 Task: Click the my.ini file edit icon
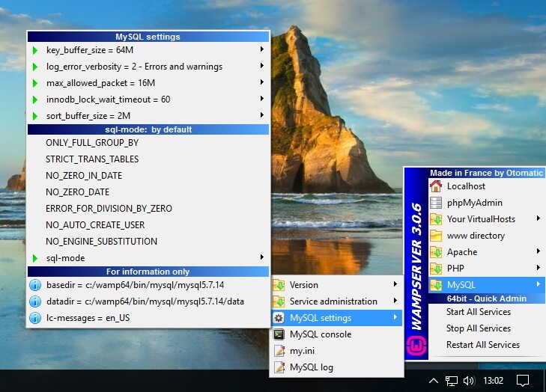click(x=279, y=351)
